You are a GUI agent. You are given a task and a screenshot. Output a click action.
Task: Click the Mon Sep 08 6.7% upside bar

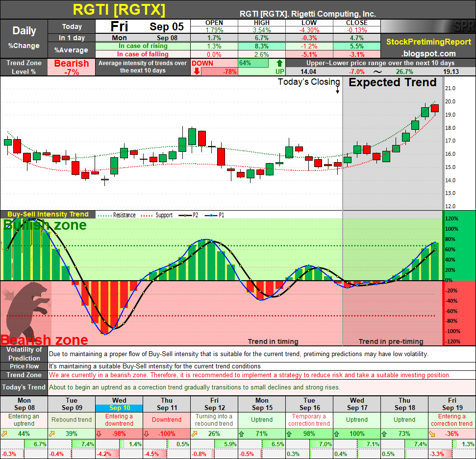point(35,444)
